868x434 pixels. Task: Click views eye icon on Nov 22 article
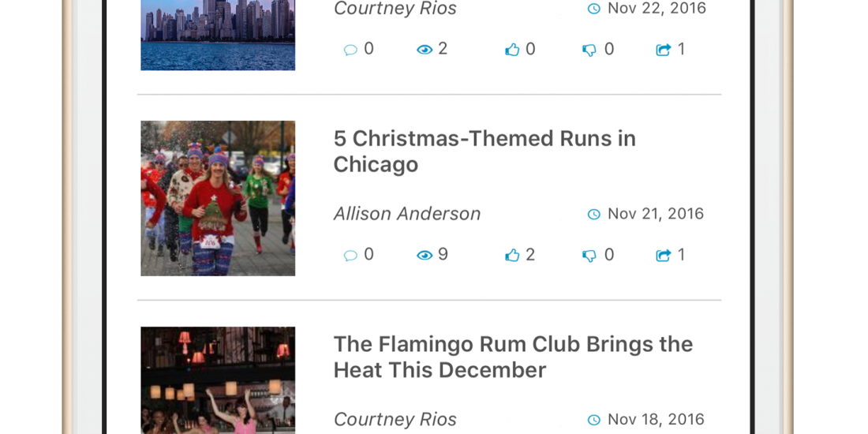[425, 50]
